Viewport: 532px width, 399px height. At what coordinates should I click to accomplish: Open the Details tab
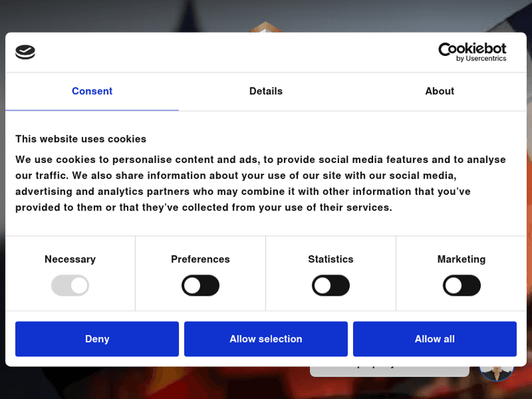pyautogui.click(x=266, y=91)
